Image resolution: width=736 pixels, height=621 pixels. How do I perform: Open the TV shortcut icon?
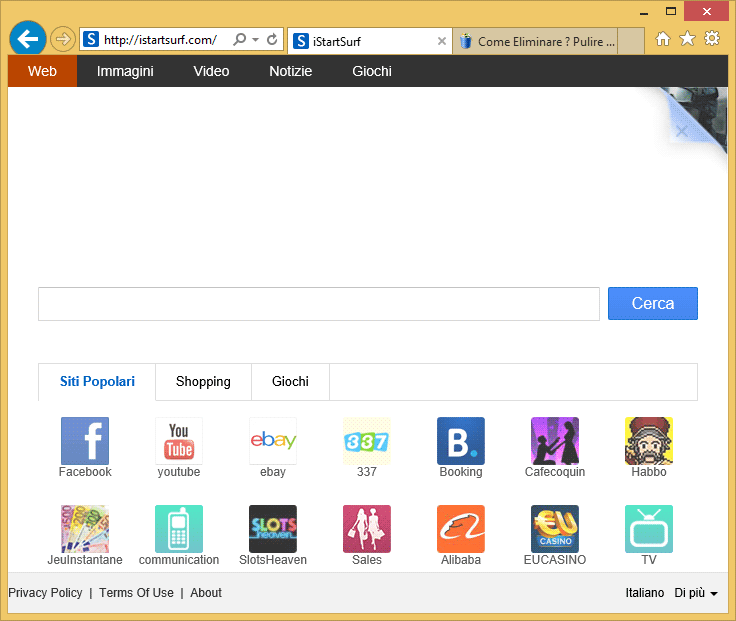(x=649, y=529)
